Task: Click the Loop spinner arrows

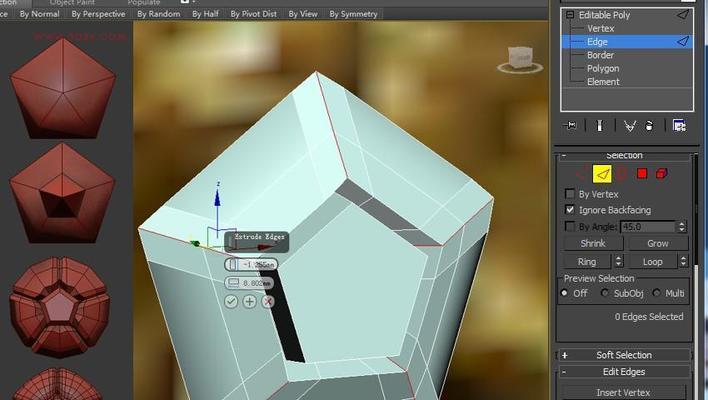Action: click(683, 261)
